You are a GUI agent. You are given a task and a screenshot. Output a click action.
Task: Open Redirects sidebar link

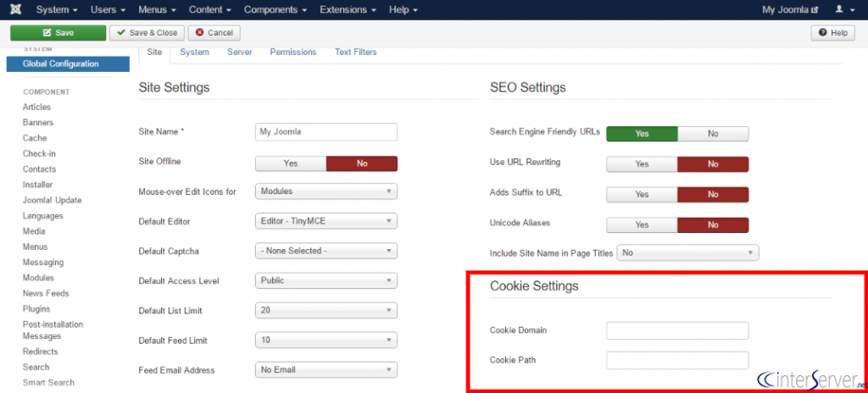point(40,351)
